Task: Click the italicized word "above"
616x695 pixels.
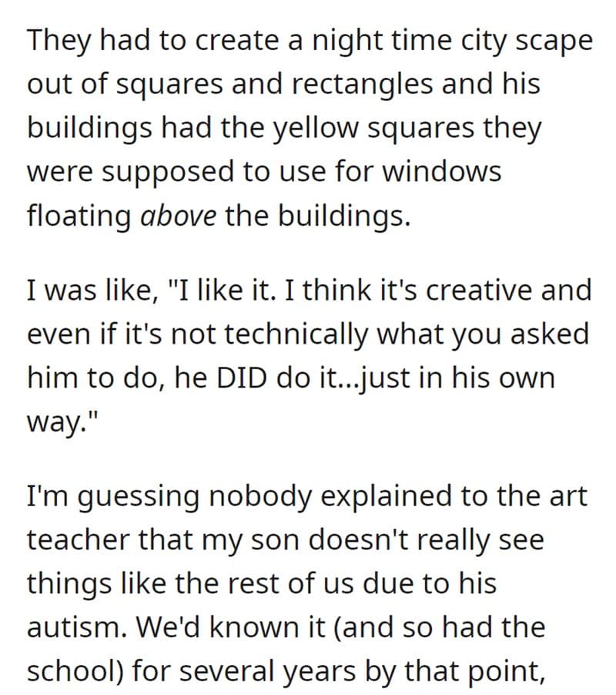Action: tap(179, 215)
